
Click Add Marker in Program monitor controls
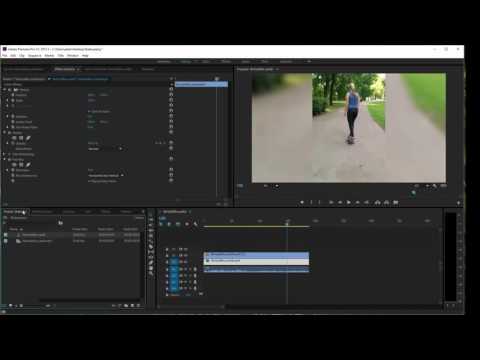(302, 202)
